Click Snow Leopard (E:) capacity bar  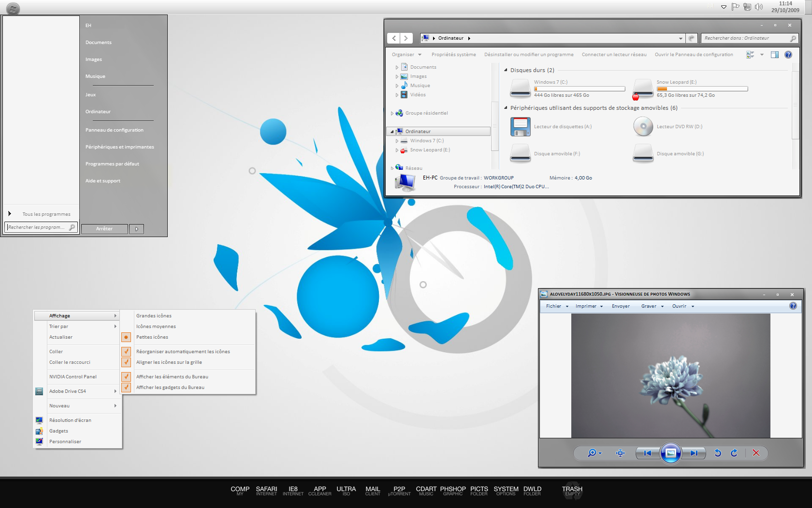click(702, 89)
